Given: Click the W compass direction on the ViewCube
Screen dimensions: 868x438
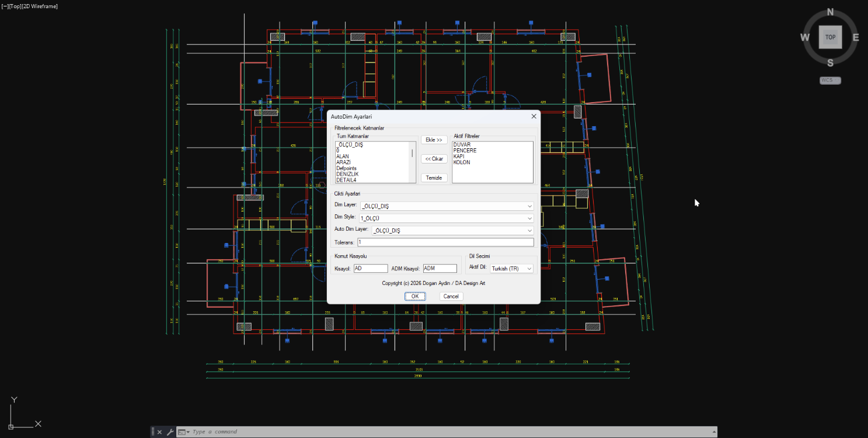Looking at the screenshot, I should [805, 37].
